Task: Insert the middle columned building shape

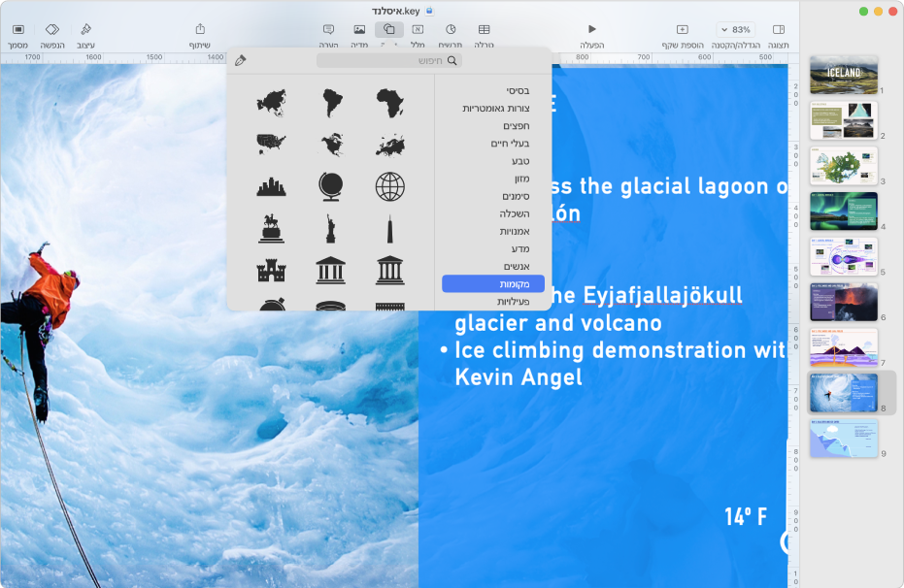Action: pyautogui.click(x=331, y=270)
